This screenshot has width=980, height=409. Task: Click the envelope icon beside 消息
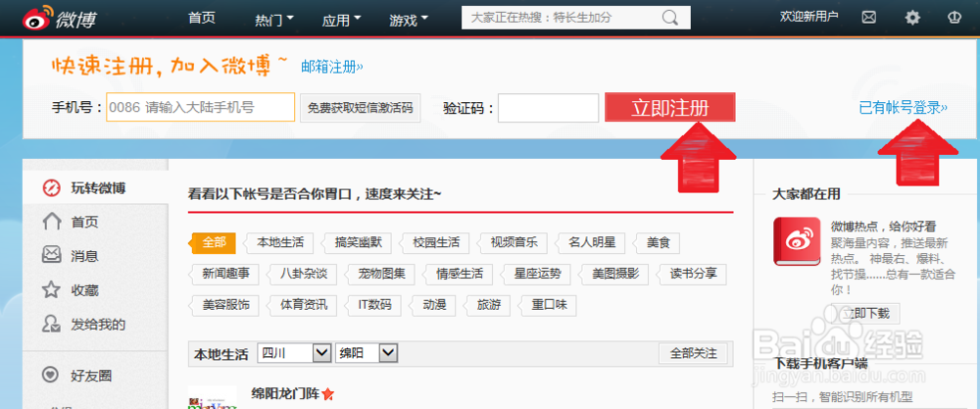click(51, 255)
